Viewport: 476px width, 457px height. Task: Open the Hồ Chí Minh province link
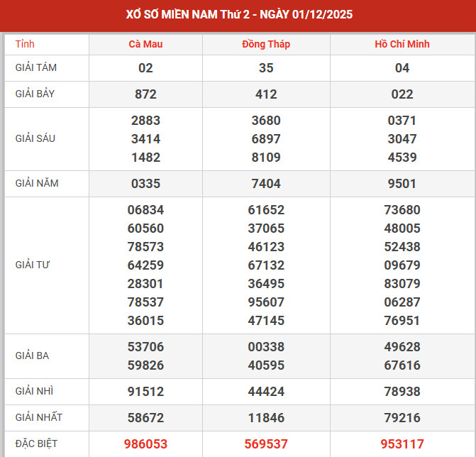[x=402, y=44]
